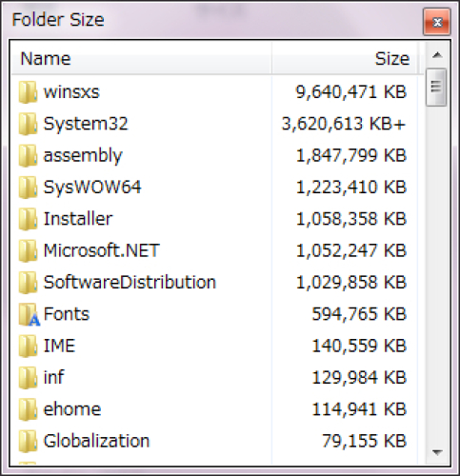Select the Fonts folder icon
Screen dimensions: 460x476
29,314
